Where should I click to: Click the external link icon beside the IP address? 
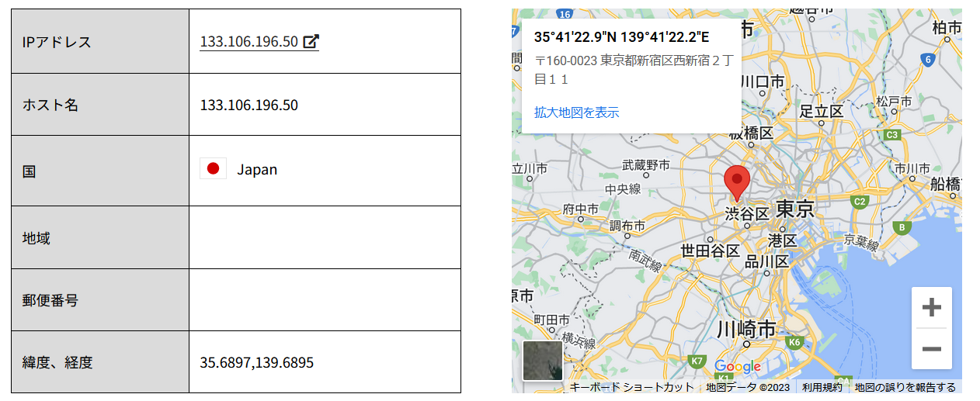pyautogui.click(x=311, y=41)
